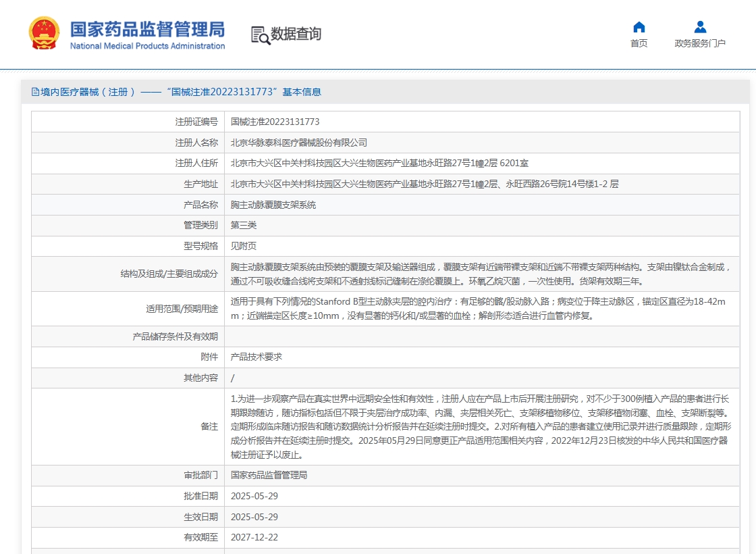The width and height of the screenshot is (756, 554).
Task: Select registration number value 国械注准20223131773
Action: coord(275,122)
